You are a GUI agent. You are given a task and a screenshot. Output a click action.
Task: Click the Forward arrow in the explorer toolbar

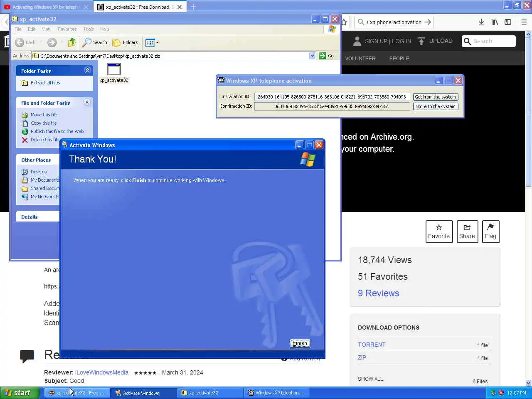click(52, 42)
